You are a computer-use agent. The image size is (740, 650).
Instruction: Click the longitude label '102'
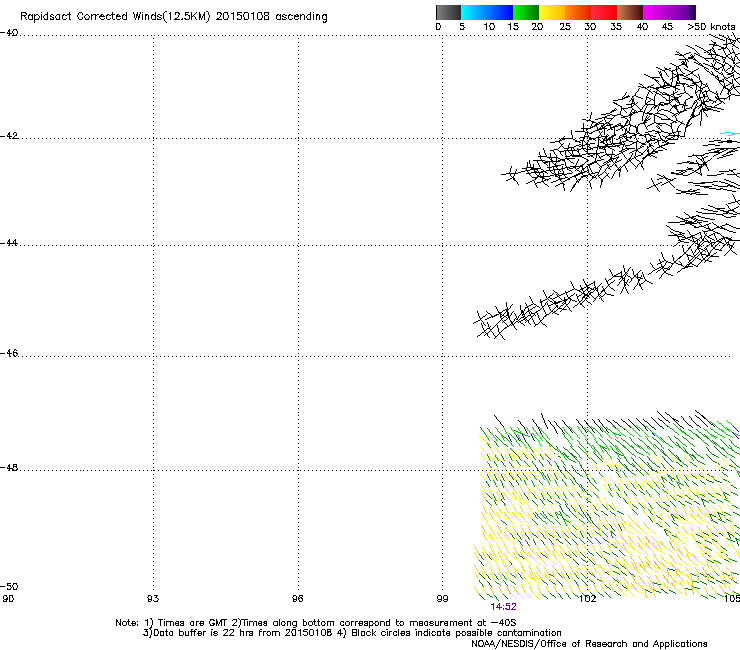click(x=588, y=599)
